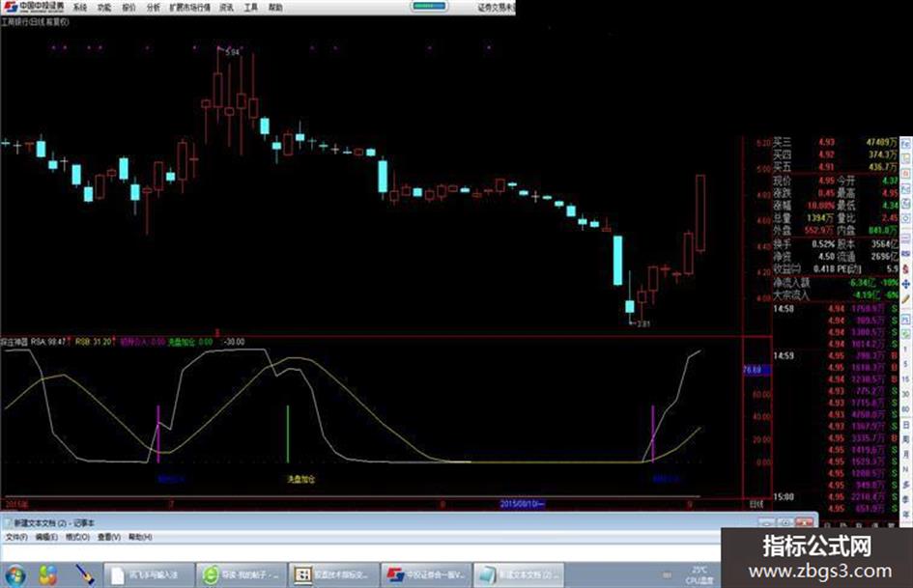Select N-day period in sidebar
The image size is (913, 588).
(x=906, y=469)
